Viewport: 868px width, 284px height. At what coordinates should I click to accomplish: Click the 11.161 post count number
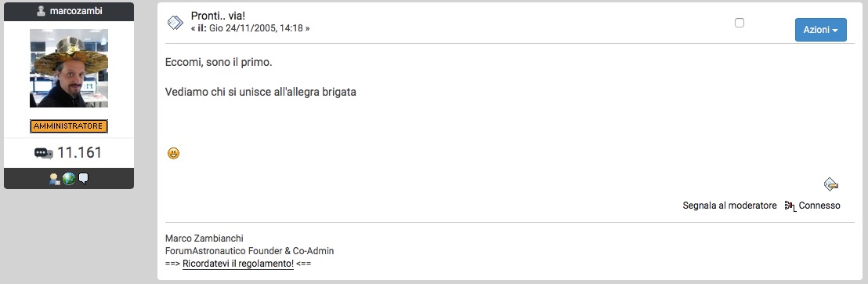click(80, 153)
